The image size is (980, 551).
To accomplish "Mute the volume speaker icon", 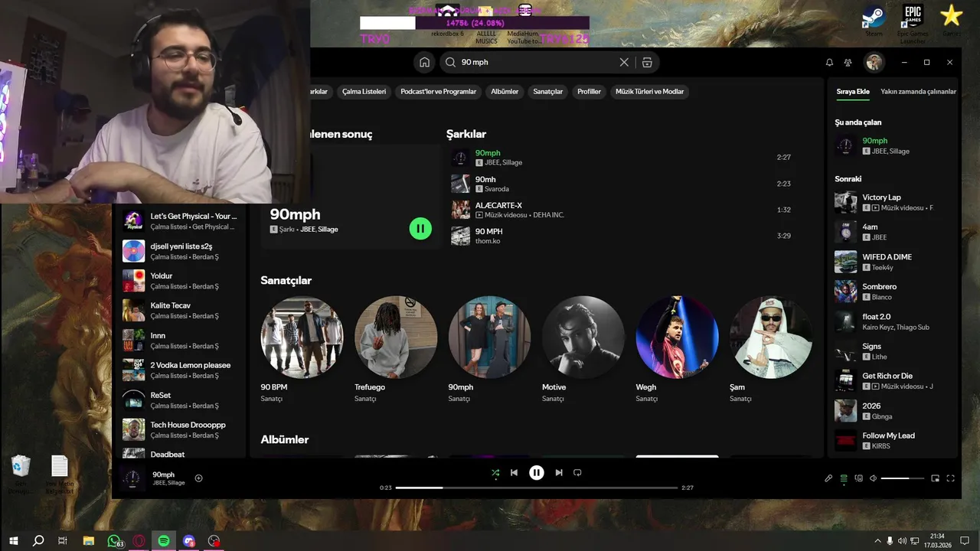I will point(873,478).
